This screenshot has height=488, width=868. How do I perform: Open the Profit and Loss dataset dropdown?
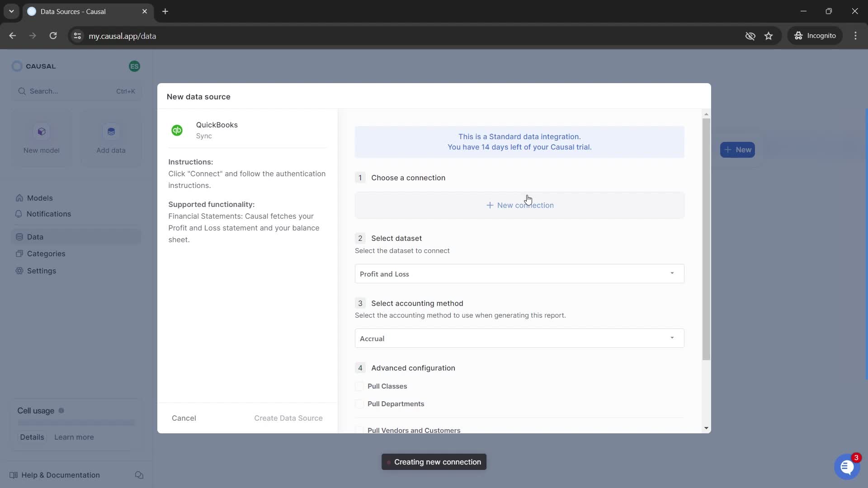click(519, 274)
